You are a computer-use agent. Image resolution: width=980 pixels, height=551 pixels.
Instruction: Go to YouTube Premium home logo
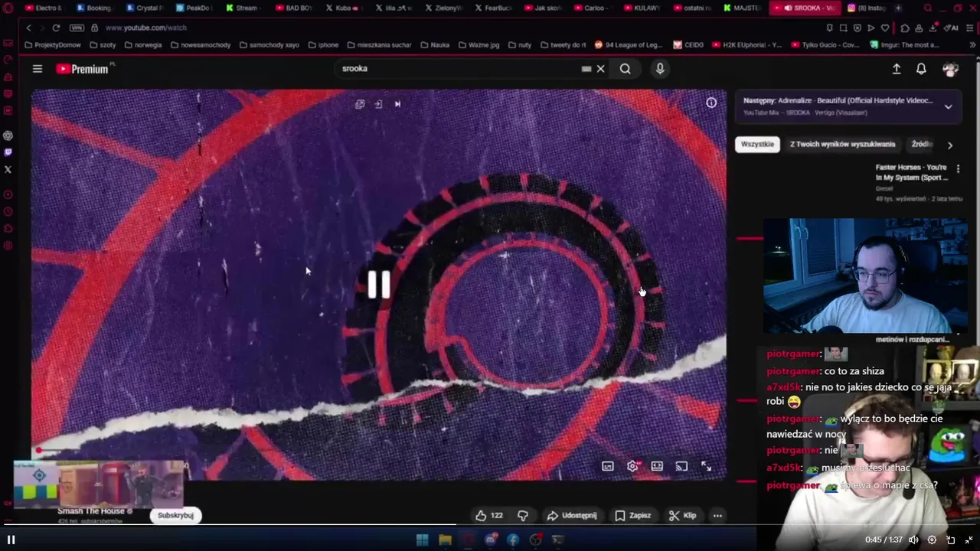[83, 69]
